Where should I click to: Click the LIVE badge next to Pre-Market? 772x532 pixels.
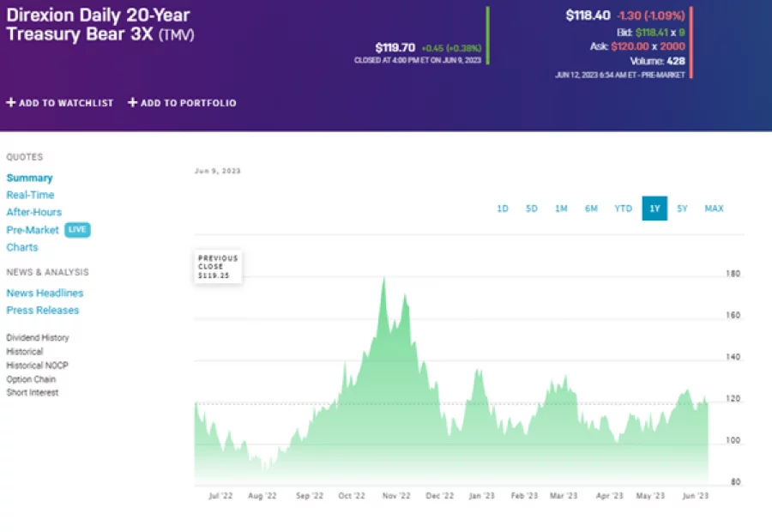point(77,229)
